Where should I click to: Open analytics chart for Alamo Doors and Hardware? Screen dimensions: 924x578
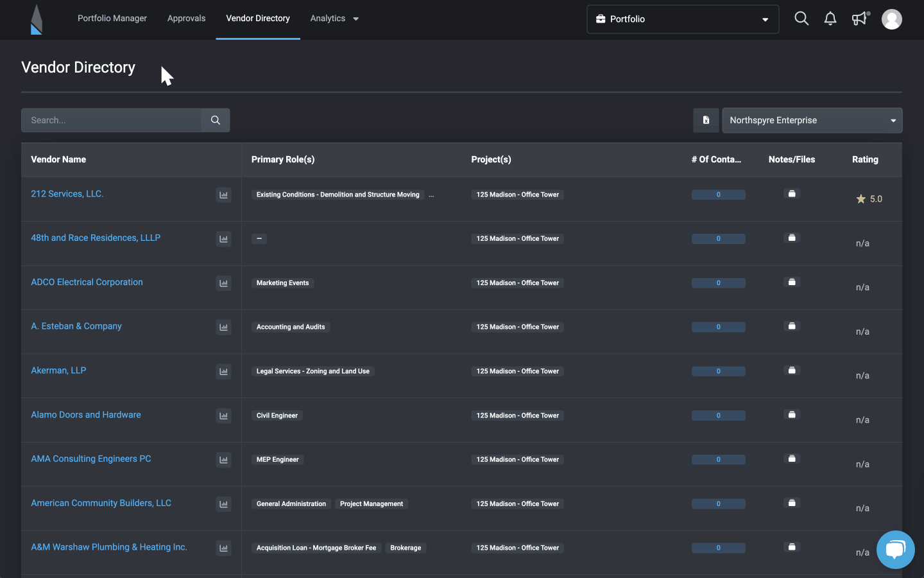223,416
